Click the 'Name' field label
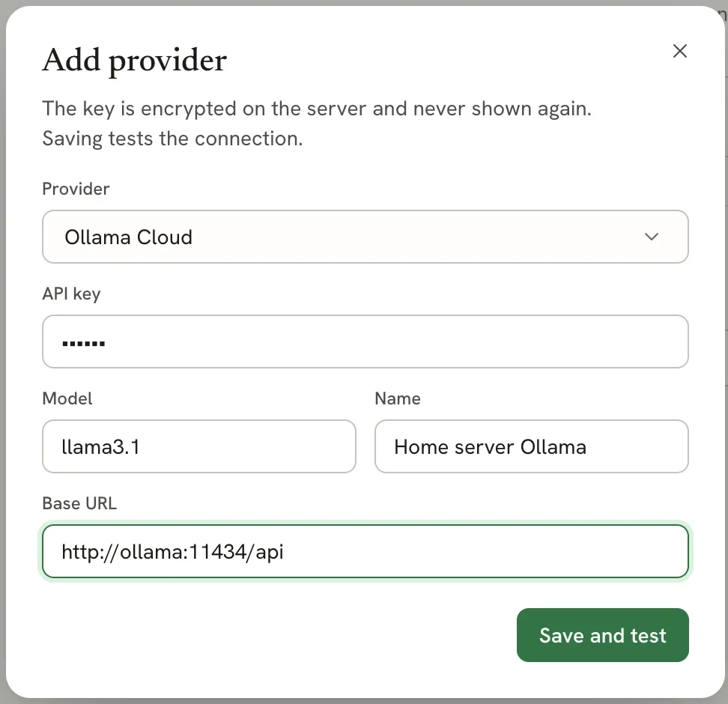728x704 pixels. [x=398, y=398]
